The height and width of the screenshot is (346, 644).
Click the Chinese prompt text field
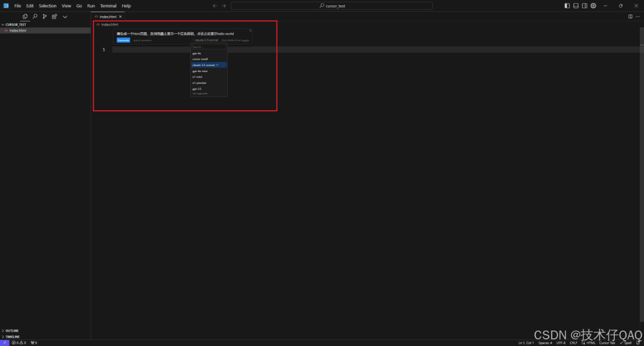click(175, 33)
